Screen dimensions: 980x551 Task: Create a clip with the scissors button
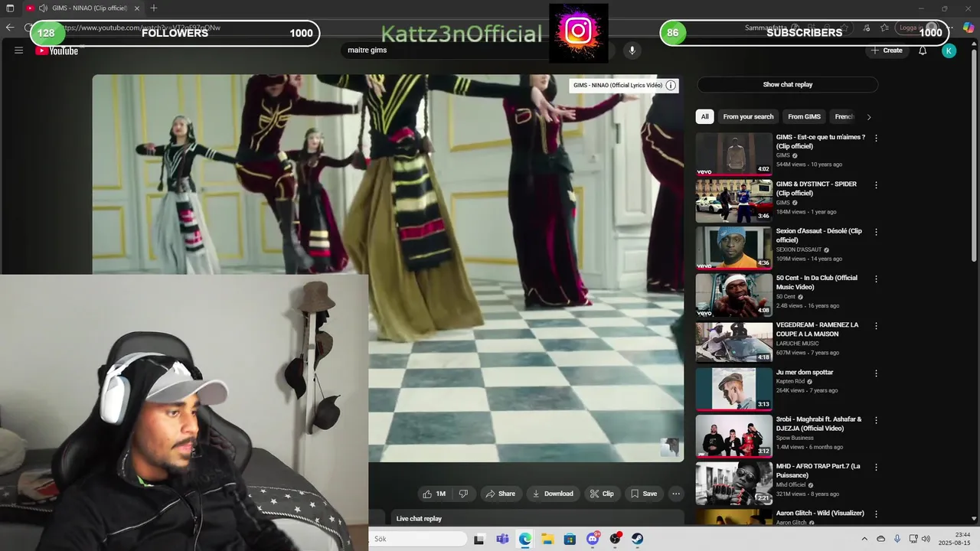pyautogui.click(x=601, y=494)
